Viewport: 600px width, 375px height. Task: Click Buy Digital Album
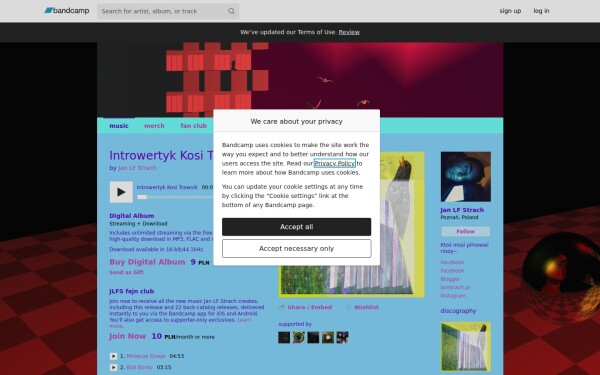tap(147, 262)
